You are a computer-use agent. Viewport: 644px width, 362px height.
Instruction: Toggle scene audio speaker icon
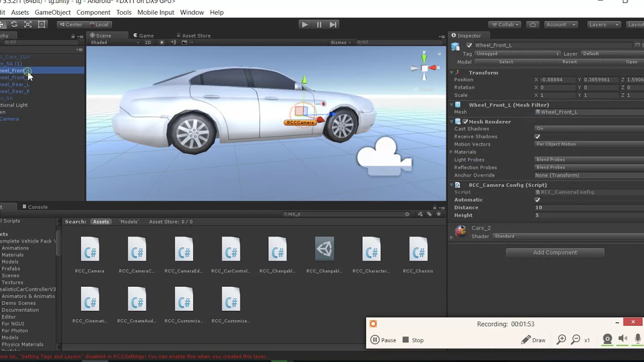pos(173,42)
